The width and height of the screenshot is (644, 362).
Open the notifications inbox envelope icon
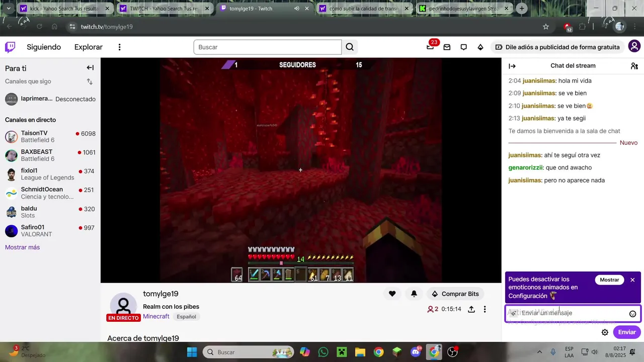[447, 47]
